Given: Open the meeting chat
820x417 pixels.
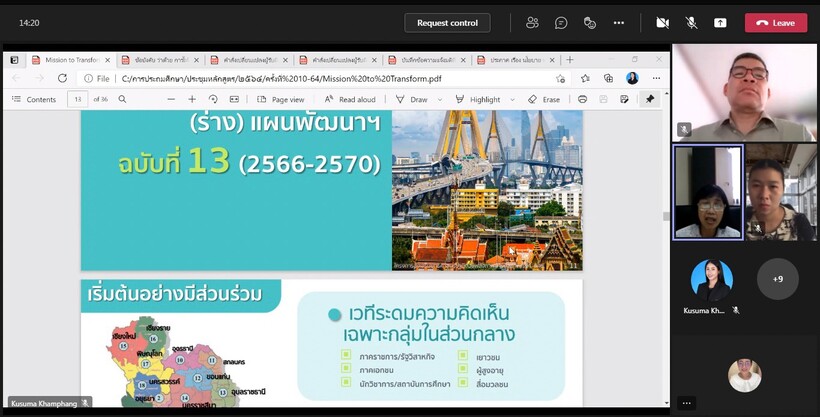Looking at the screenshot, I should (561, 23).
